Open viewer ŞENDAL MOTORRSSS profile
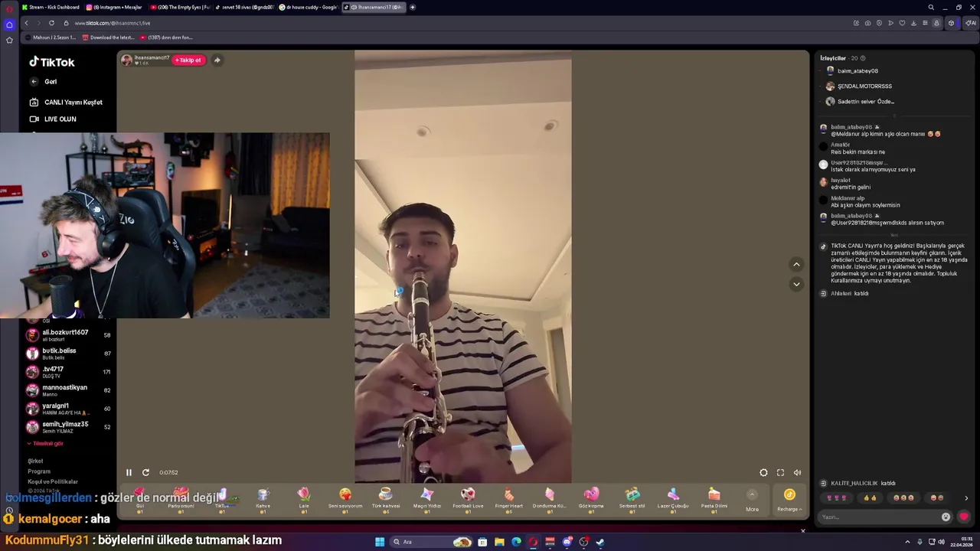 tap(858, 86)
